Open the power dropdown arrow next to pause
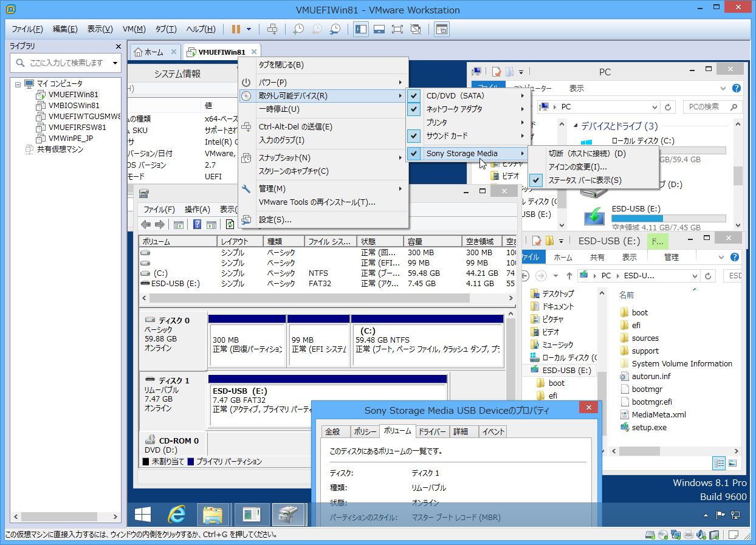756x545 pixels. click(249, 29)
